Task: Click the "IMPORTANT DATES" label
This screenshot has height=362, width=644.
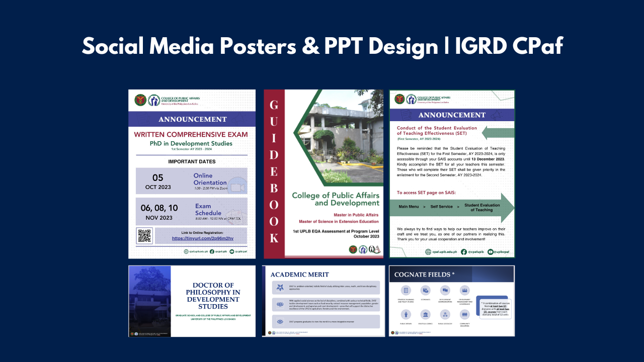Action: coord(191,162)
